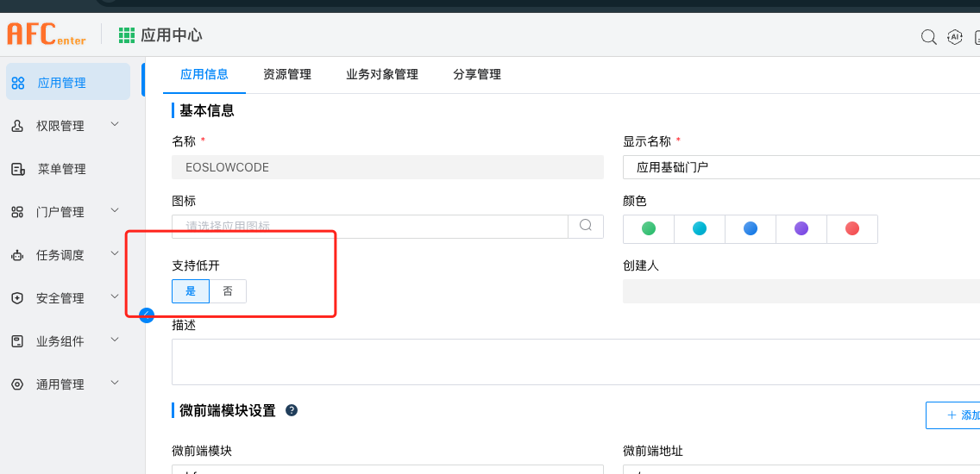Click the AFCenter logo
The height and width of the screenshot is (474, 980).
pos(47,34)
